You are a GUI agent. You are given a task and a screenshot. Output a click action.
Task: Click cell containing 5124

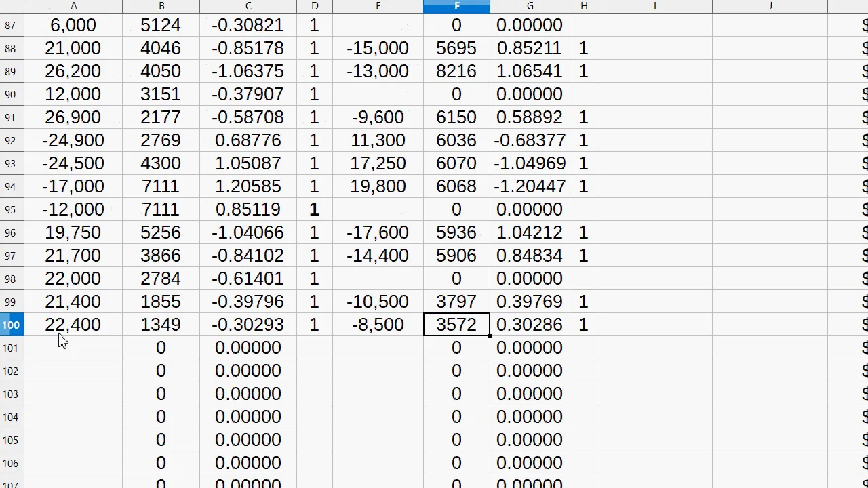(x=161, y=25)
